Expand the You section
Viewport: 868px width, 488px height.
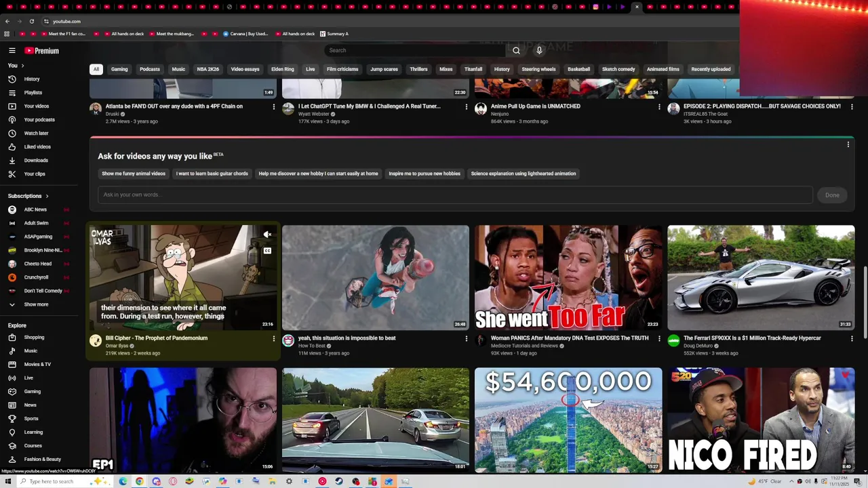16,66
